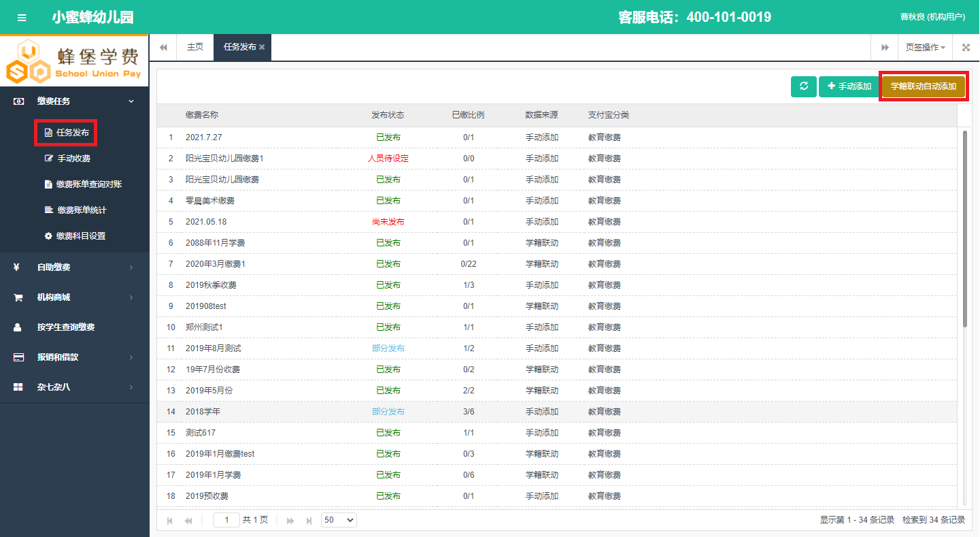The width and height of the screenshot is (980, 537).
Task: Go to the last page of records
Action: (309, 521)
